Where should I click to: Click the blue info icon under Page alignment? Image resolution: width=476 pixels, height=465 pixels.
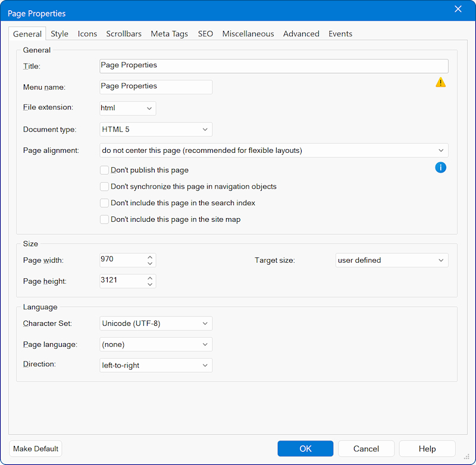[x=440, y=168]
